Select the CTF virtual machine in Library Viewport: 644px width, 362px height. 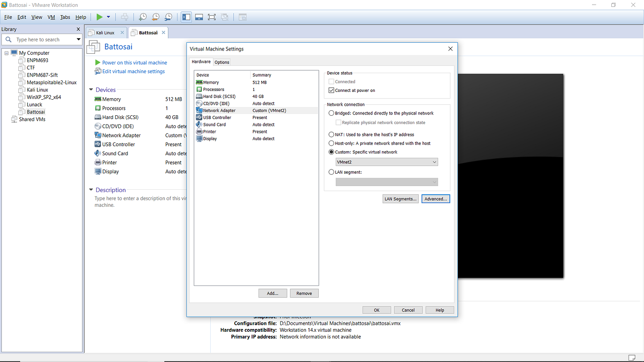pyautogui.click(x=31, y=68)
